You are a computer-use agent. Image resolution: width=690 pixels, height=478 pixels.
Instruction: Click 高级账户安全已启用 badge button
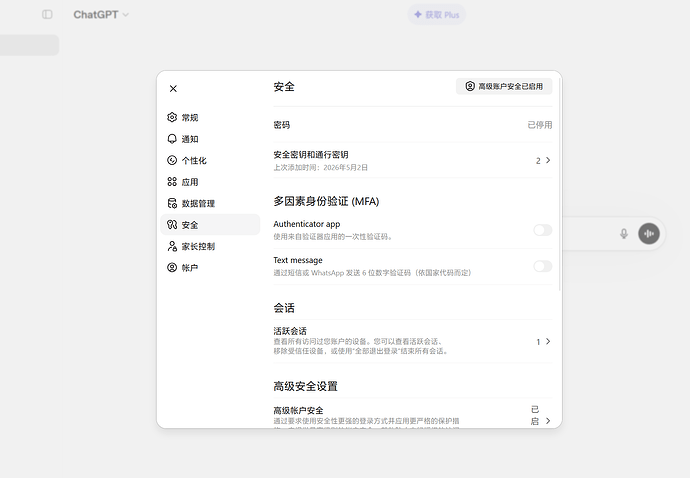504,86
